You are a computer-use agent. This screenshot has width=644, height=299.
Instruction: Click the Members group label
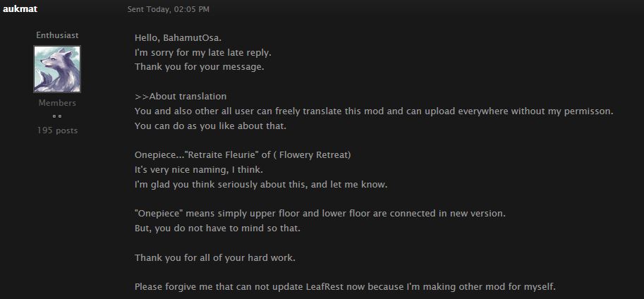(57, 103)
